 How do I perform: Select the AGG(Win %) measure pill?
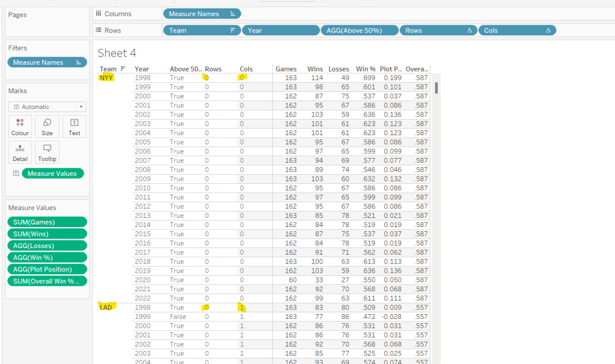click(47, 258)
